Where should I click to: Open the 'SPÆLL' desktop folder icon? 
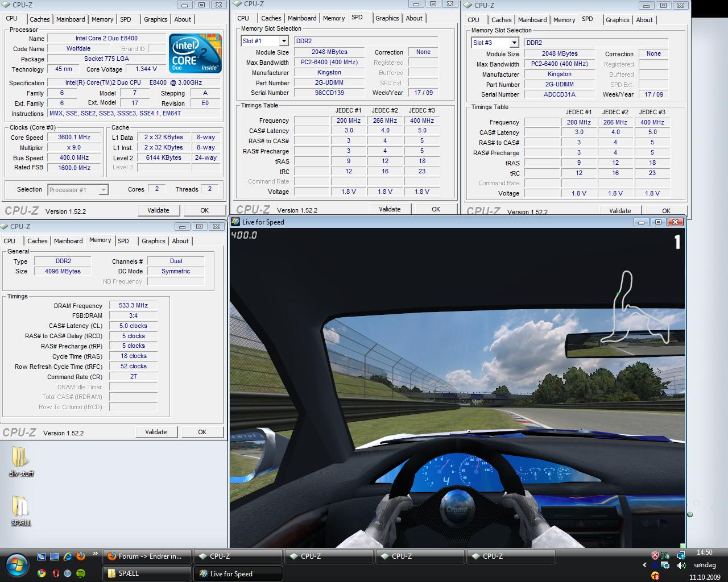pos(21,511)
